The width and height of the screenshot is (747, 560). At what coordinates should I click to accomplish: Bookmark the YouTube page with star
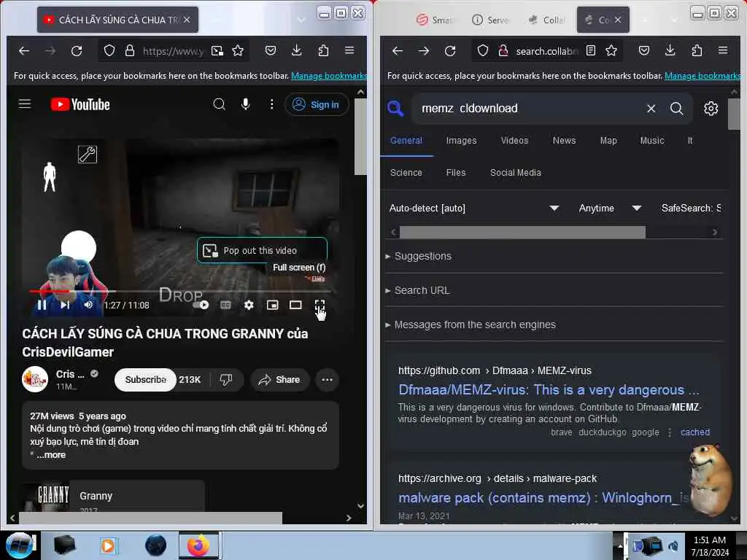click(238, 50)
